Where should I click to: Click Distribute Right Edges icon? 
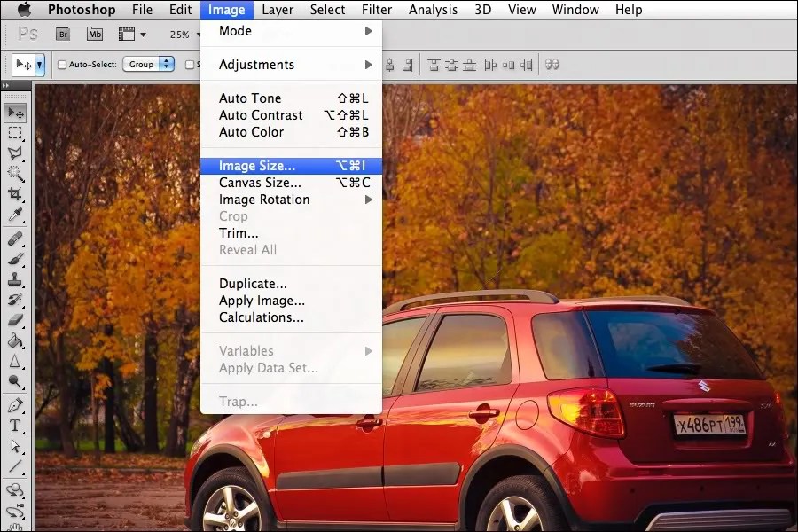(527, 65)
